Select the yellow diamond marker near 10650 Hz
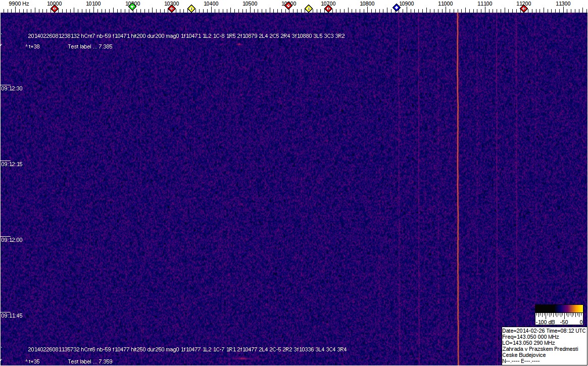 point(309,9)
